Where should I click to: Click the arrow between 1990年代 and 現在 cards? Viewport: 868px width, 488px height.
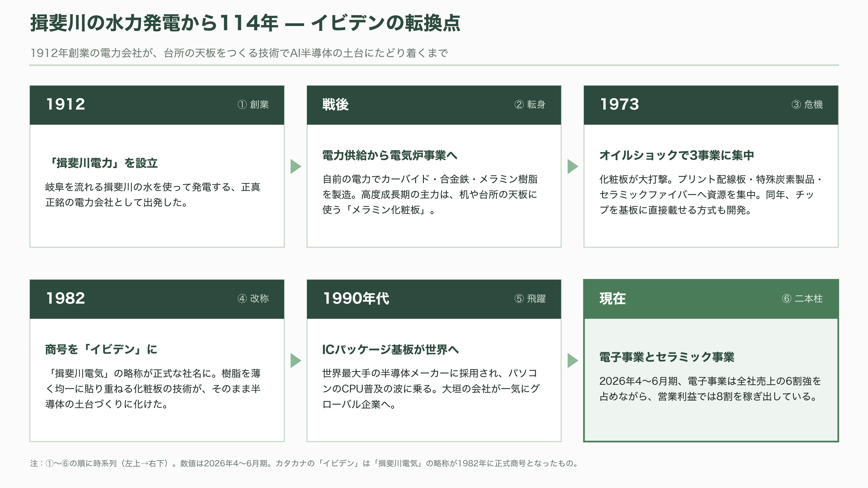pos(573,360)
